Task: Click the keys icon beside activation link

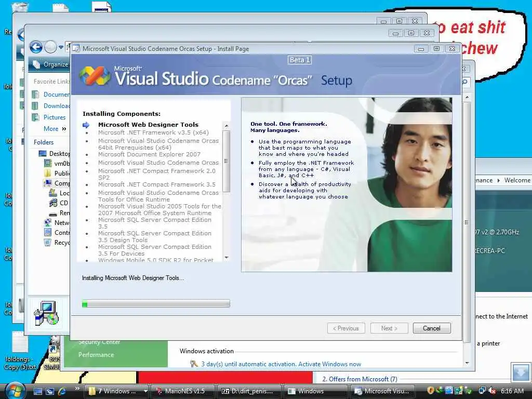Action: (x=194, y=364)
